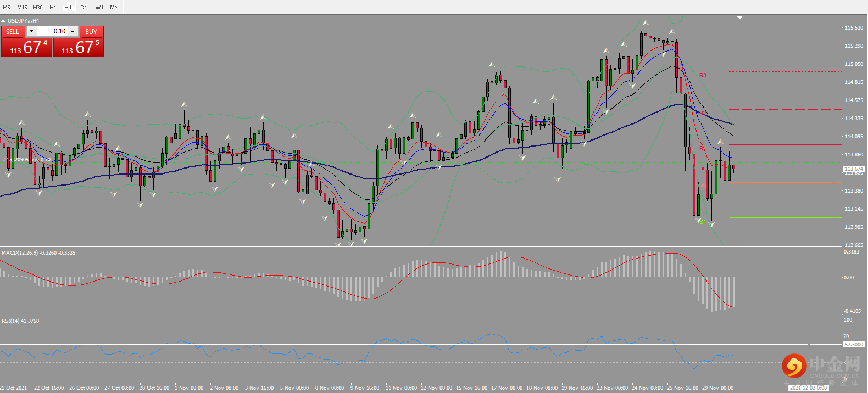Click the MACD scale value -0.4105
Screen dimensions: 868x393
[852, 311]
